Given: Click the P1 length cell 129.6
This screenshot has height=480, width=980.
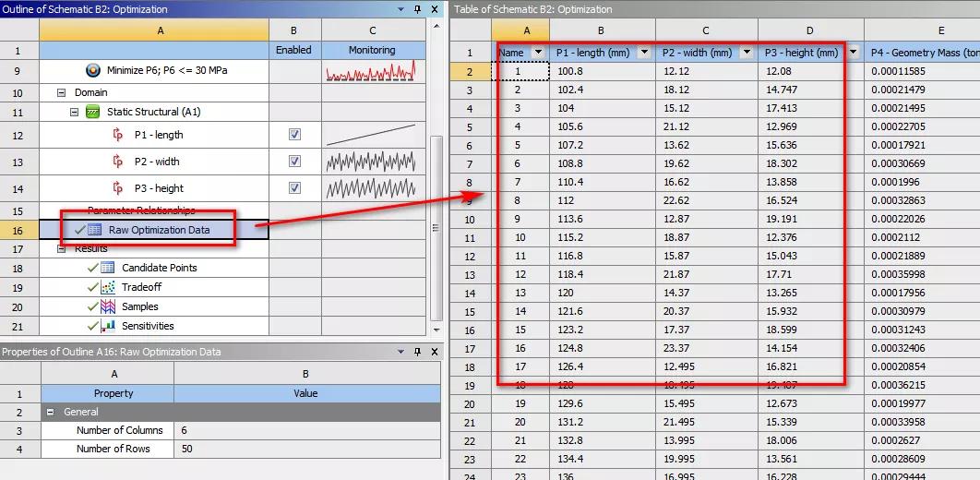Looking at the screenshot, I should (603, 403).
